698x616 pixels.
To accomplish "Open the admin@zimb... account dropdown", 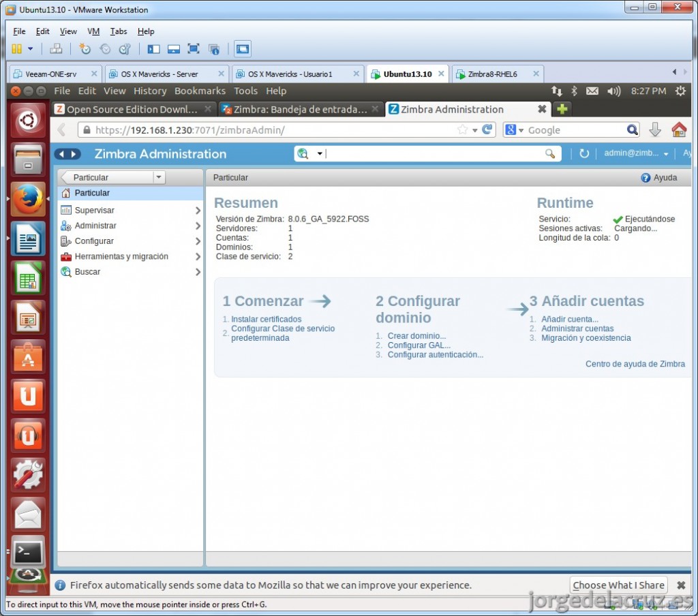I will pyautogui.click(x=636, y=153).
